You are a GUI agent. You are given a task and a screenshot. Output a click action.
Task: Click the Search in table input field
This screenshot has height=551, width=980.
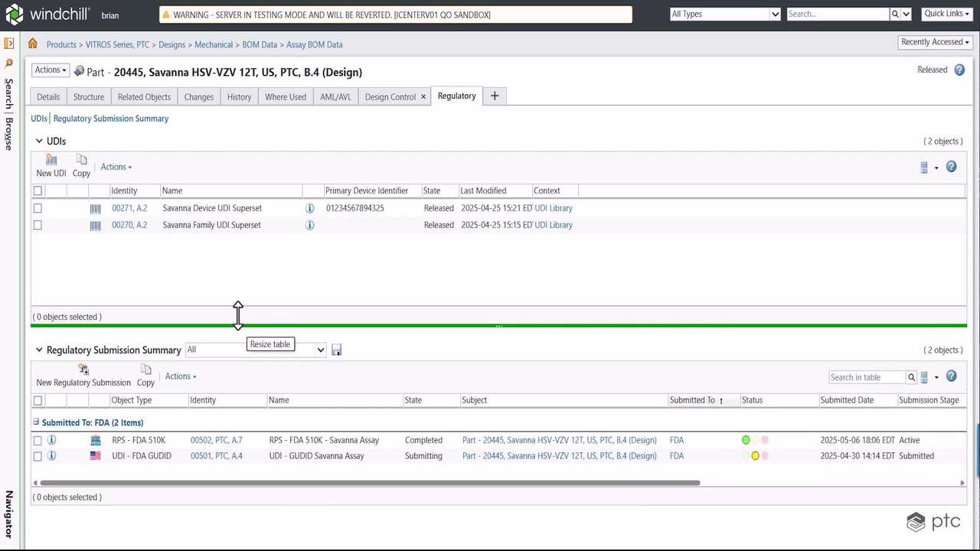coord(866,377)
